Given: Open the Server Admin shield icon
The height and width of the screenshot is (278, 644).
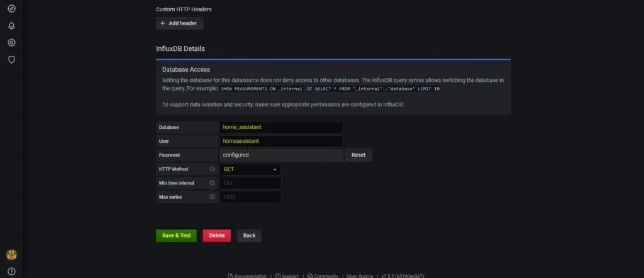Looking at the screenshot, I should (x=11, y=60).
